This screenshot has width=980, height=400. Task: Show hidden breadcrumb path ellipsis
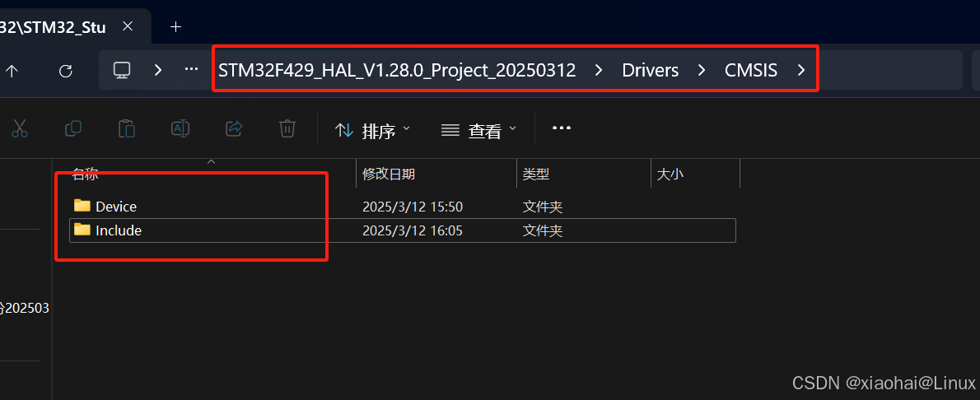pyautogui.click(x=192, y=70)
